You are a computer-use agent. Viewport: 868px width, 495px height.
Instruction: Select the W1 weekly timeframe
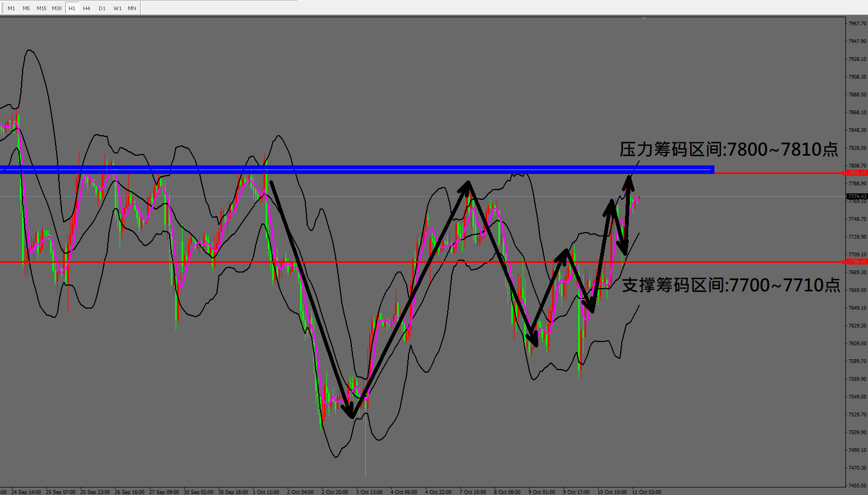click(x=117, y=8)
